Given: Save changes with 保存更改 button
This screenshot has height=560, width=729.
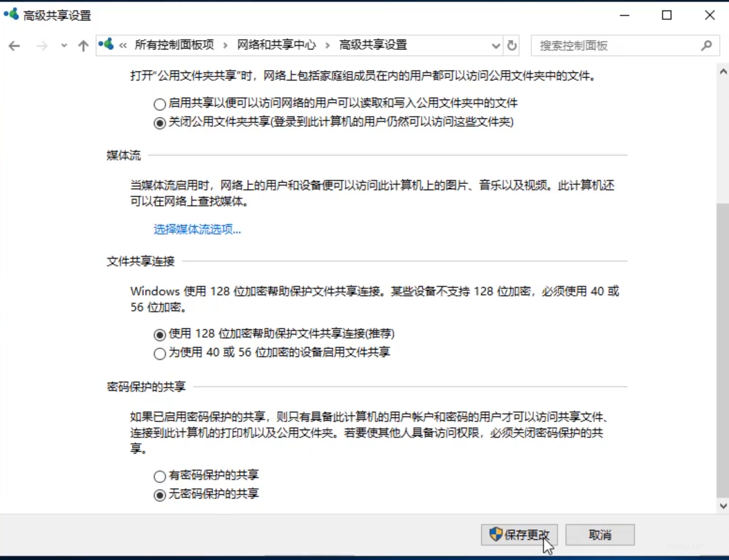Looking at the screenshot, I should [x=520, y=534].
